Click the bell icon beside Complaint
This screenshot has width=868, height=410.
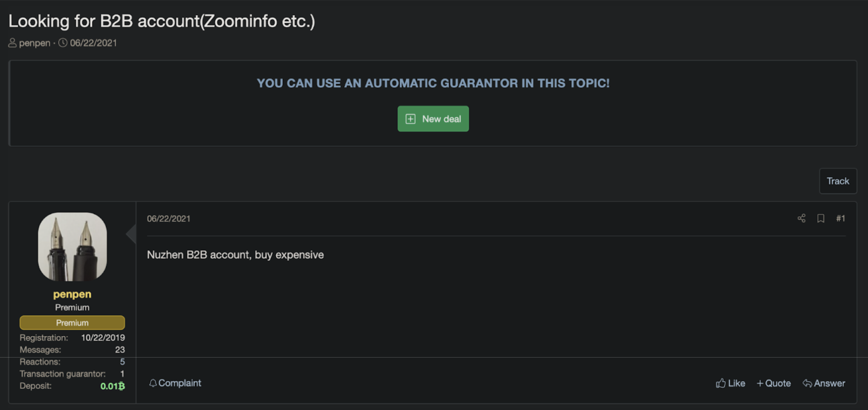pos(153,383)
